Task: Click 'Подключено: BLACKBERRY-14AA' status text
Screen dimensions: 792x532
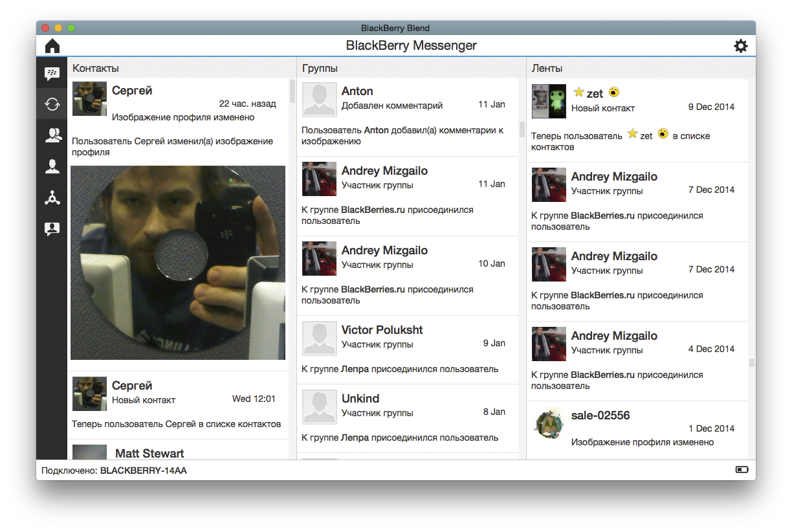Action: (114, 471)
